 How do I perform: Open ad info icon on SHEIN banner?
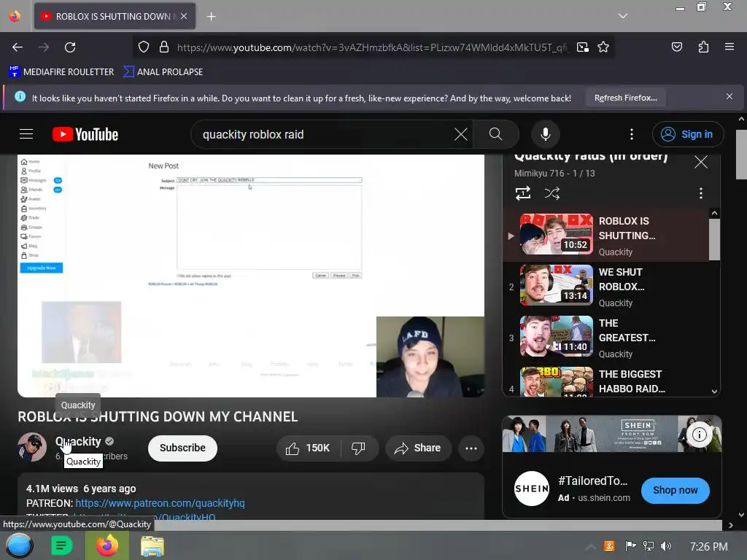(699, 435)
